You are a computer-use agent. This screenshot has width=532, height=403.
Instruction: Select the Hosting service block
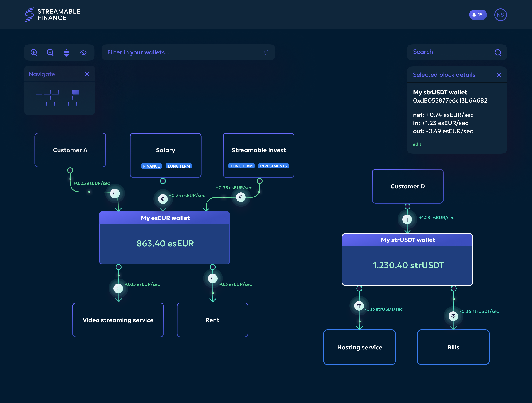359,347
